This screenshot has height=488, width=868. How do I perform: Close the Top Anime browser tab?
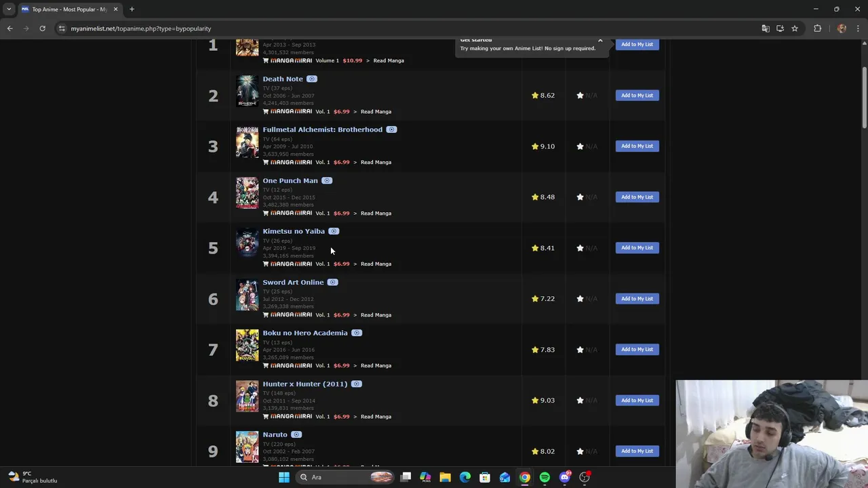(x=115, y=9)
